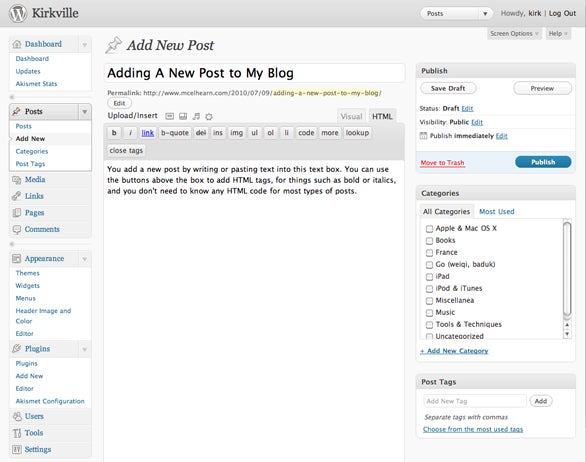Image resolution: width=586 pixels, height=462 pixels.
Task: Click the Add Audio music note icon
Action: (196, 116)
